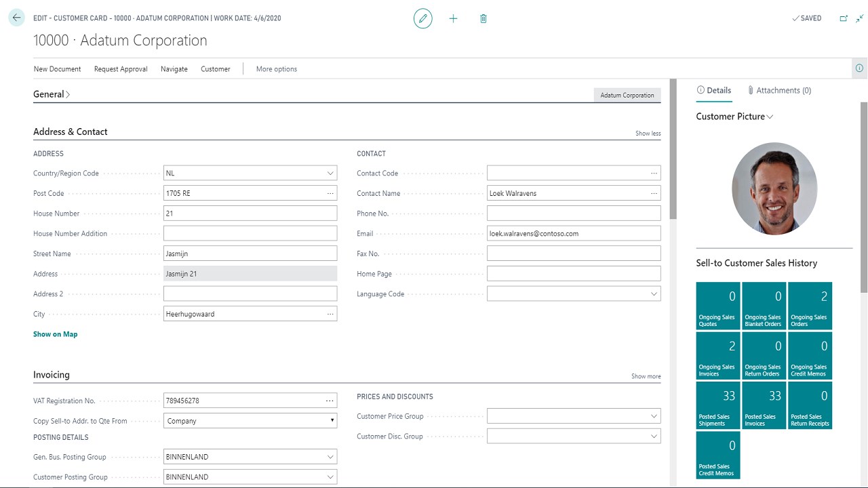Open VAT Registration No. ellipsis
The width and height of the screenshot is (868, 488).
click(x=330, y=401)
